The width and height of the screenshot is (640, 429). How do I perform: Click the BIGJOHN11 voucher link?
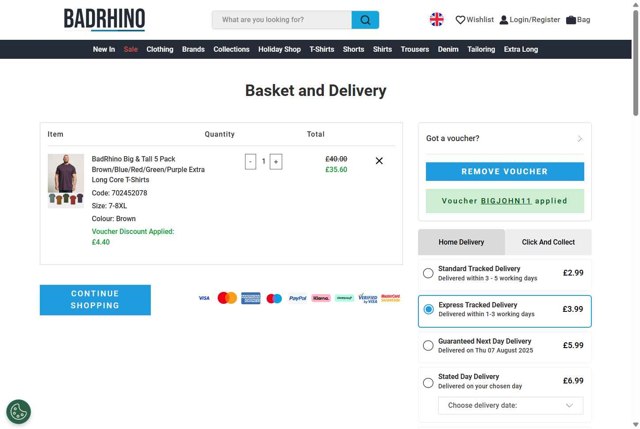point(506,201)
